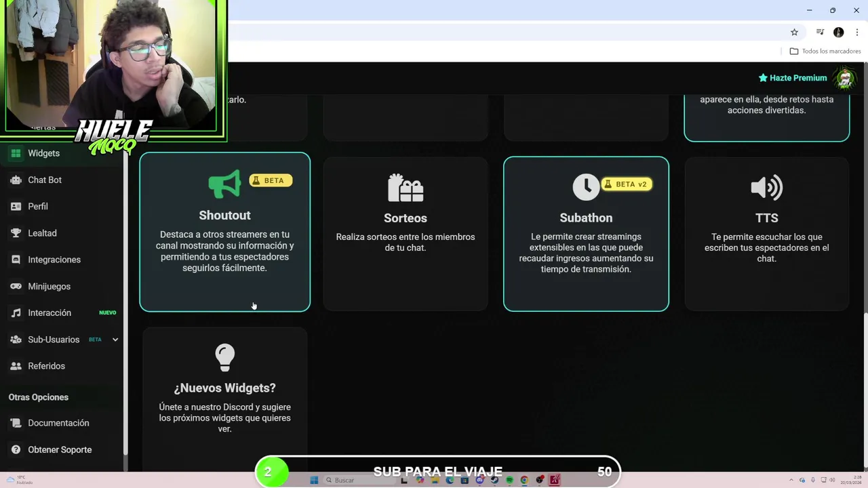Click the Minijuegos gamepad icon
Viewport: 868px width, 488px height.
[x=16, y=286]
